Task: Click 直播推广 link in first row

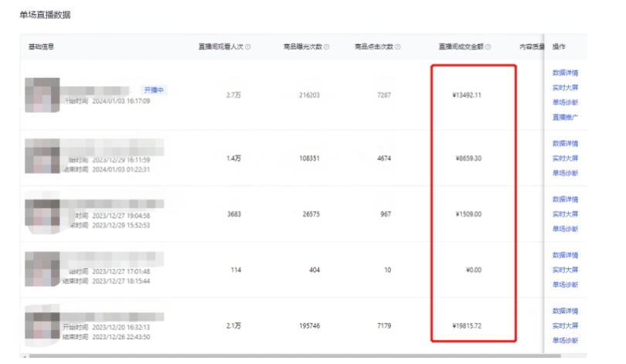Action: [x=565, y=117]
